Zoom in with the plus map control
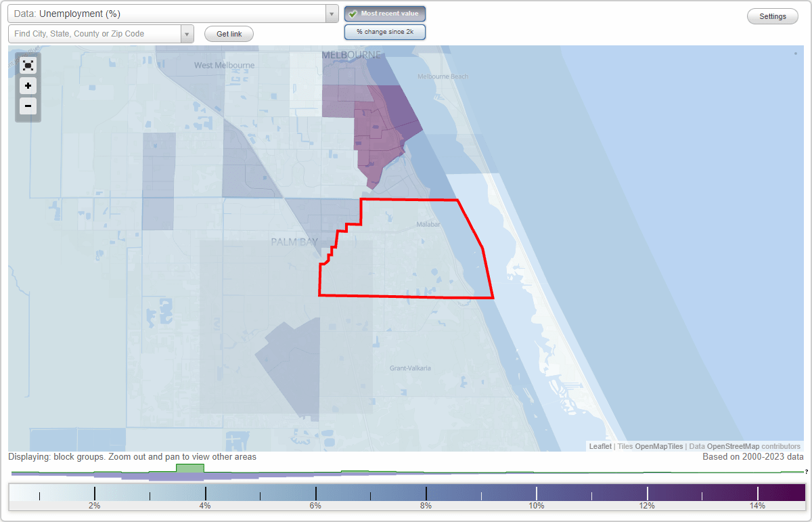The height and width of the screenshot is (522, 812). [x=28, y=86]
